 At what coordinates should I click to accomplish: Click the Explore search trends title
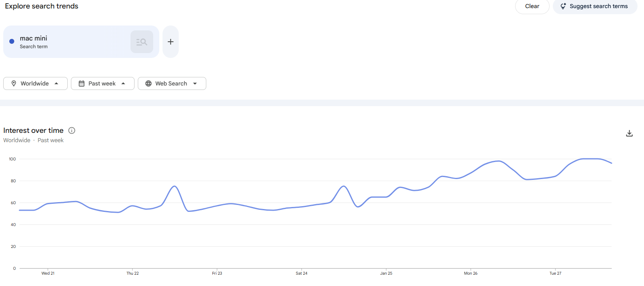42,6
